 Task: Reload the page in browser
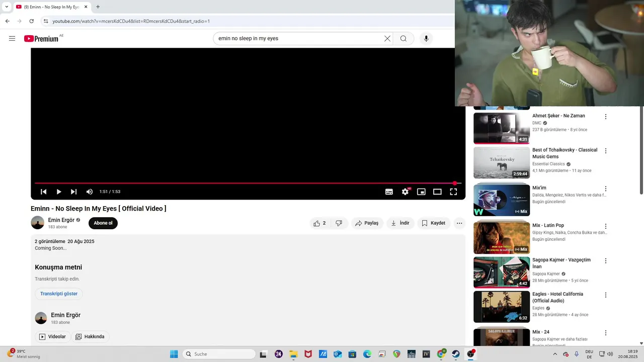(32, 21)
